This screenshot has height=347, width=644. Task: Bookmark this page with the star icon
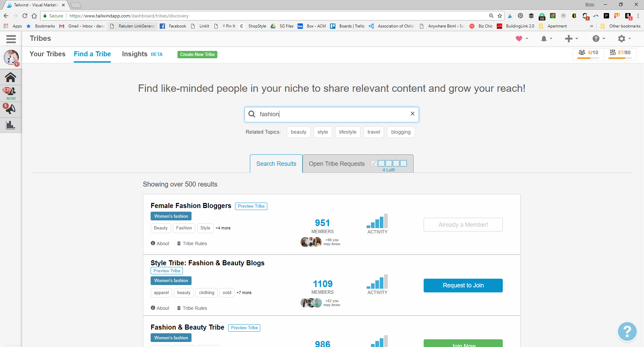point(500,16)
